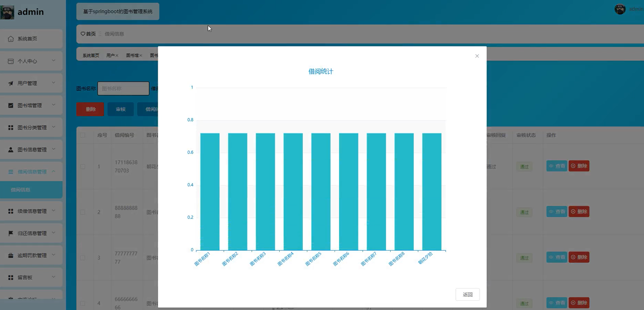Expand 图书信息管理 menu chevron
This screenshot has height=310, width=644.
[x=54, y=149]
